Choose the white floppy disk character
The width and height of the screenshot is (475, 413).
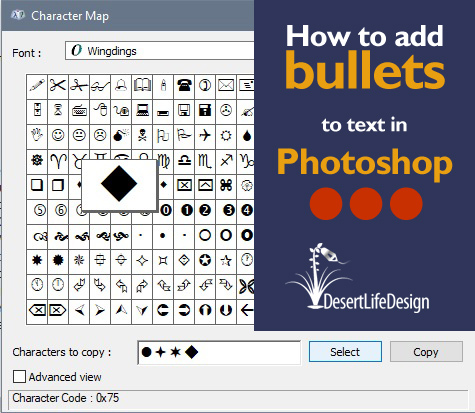pos(184,110)
